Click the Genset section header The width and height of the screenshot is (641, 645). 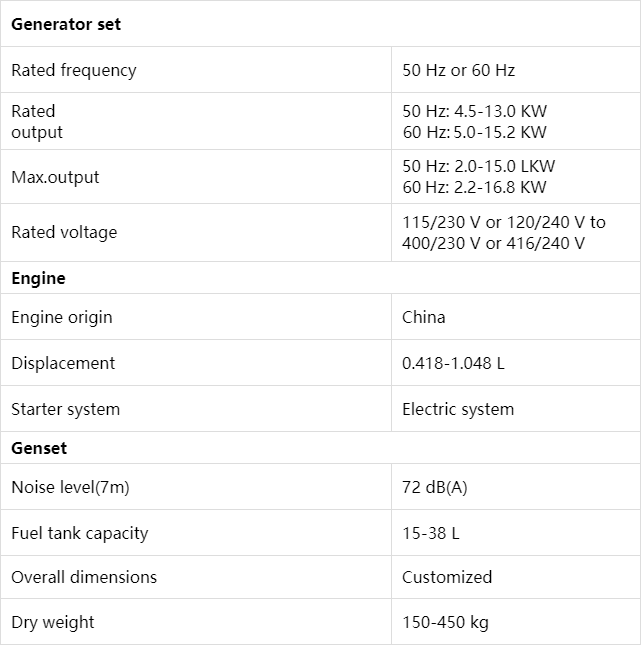[x=39, y=448]
